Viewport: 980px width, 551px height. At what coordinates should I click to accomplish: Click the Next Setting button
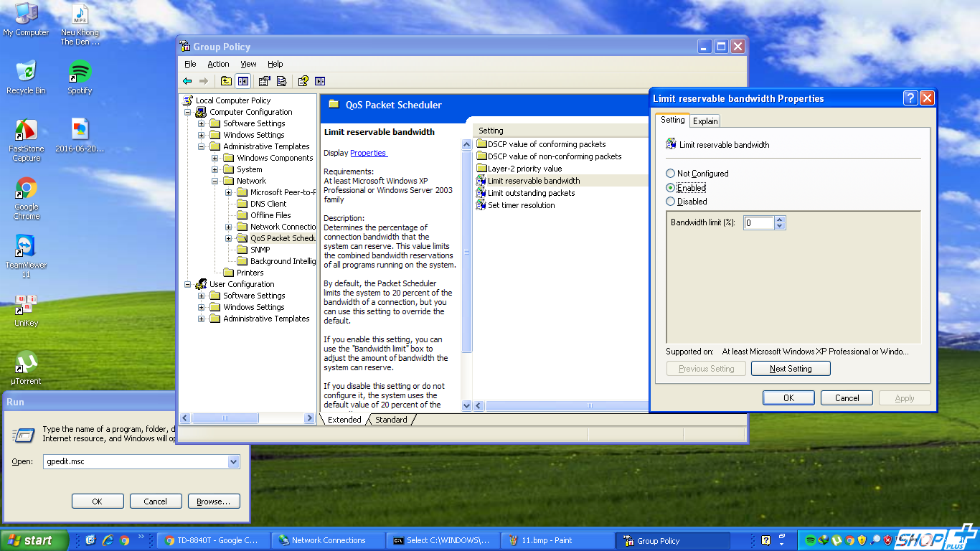pos(790,369)
